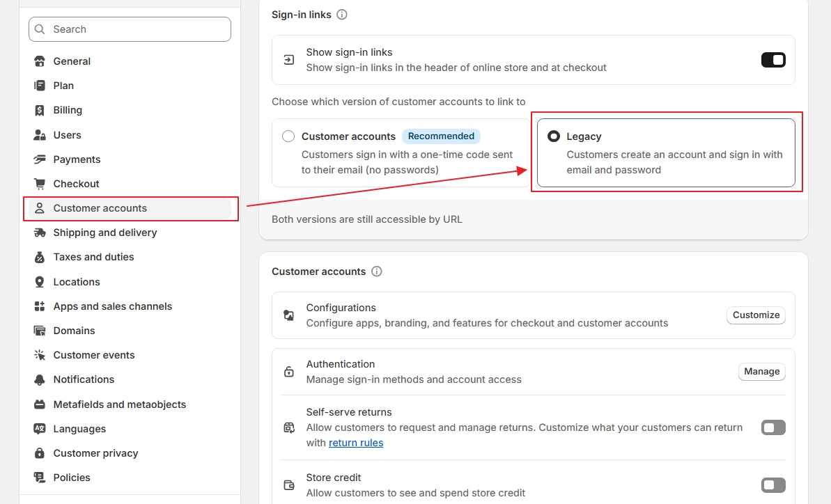The image size is (831, 504).
Task: Click the Payments icon in sidebar
Action: tap(40, 159)
